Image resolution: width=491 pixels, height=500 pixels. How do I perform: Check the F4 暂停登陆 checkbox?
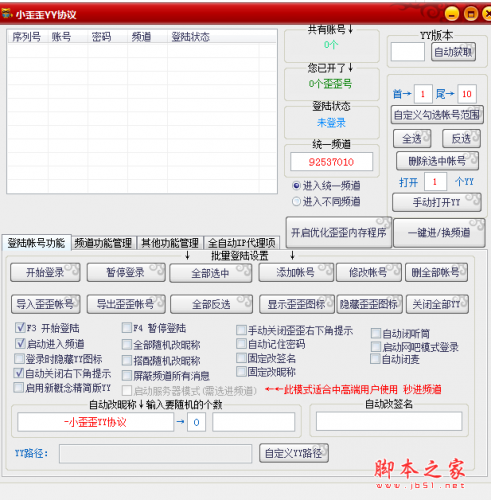click(x=127, y=328)
